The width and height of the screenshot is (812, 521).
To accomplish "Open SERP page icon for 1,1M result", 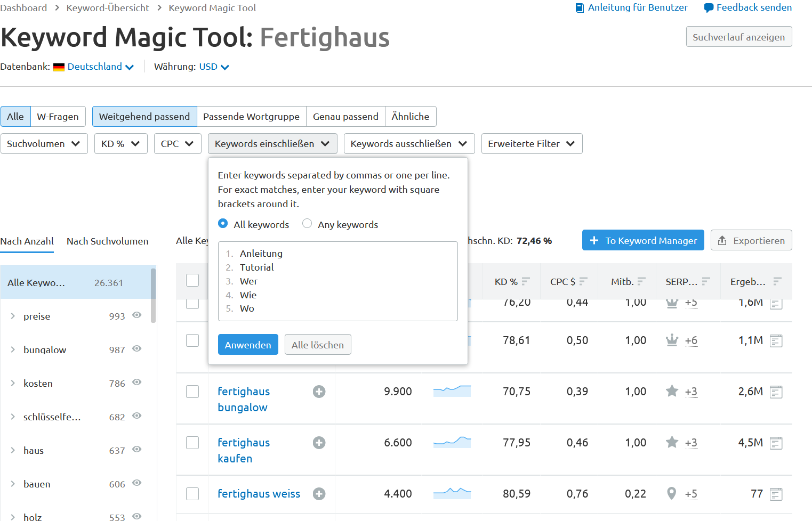I will pyautogui.click(x=776, y=341).
